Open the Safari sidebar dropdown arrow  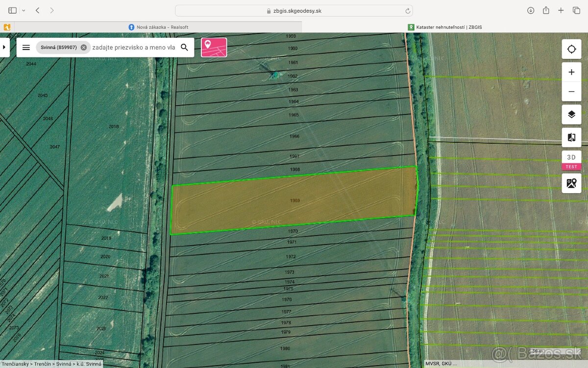click(24, 10)
